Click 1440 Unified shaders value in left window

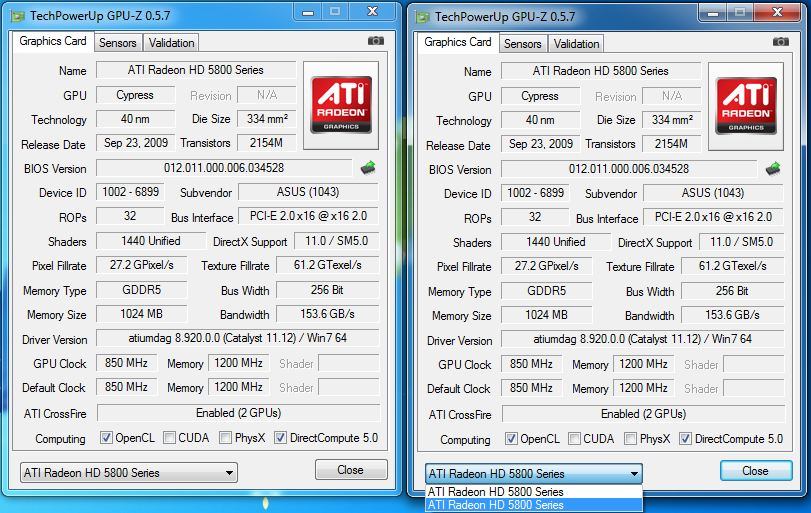[x=151, y=241]
